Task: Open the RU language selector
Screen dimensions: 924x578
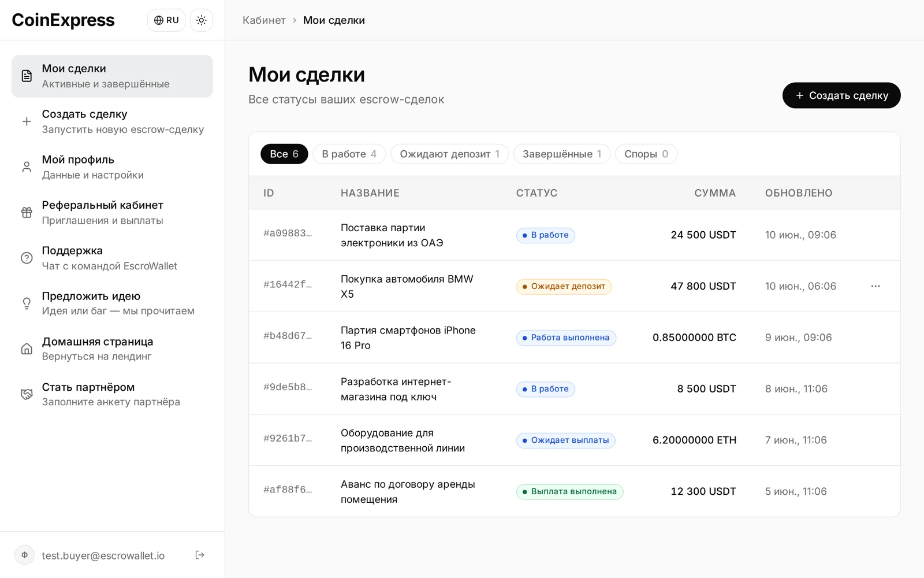Action: coord(166,20)
